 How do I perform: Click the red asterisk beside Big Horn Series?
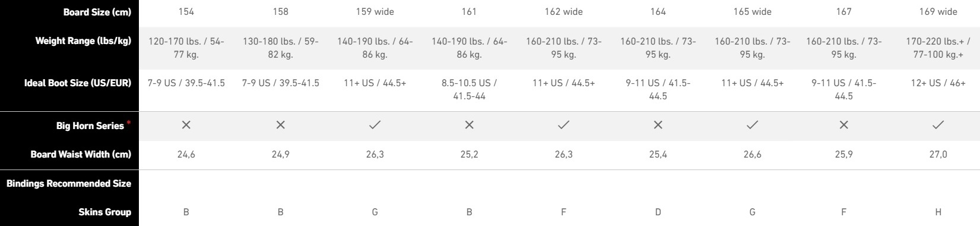tap(129, 123)
